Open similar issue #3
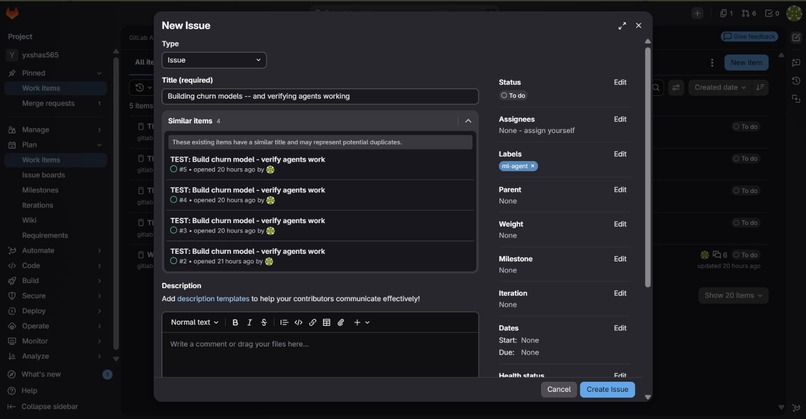Image resolution: width=806 pixels, height=419 pixels. pyautogui.click(x=247, y=221)
